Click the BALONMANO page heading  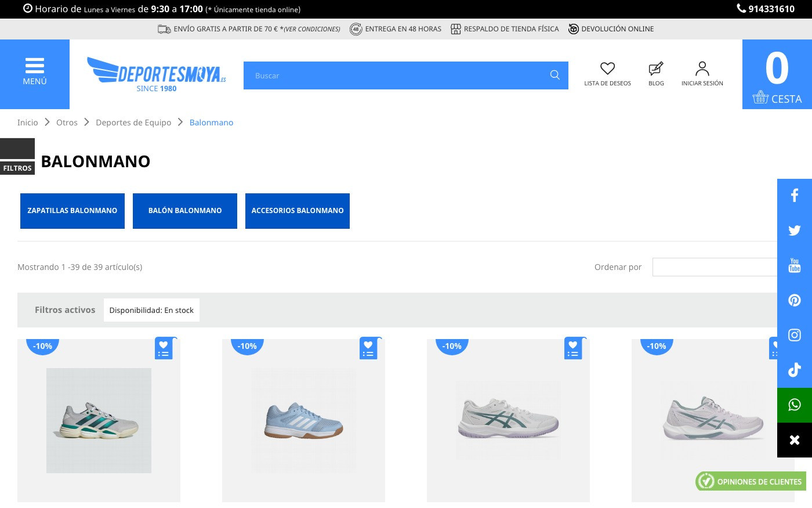pos(96,161)
